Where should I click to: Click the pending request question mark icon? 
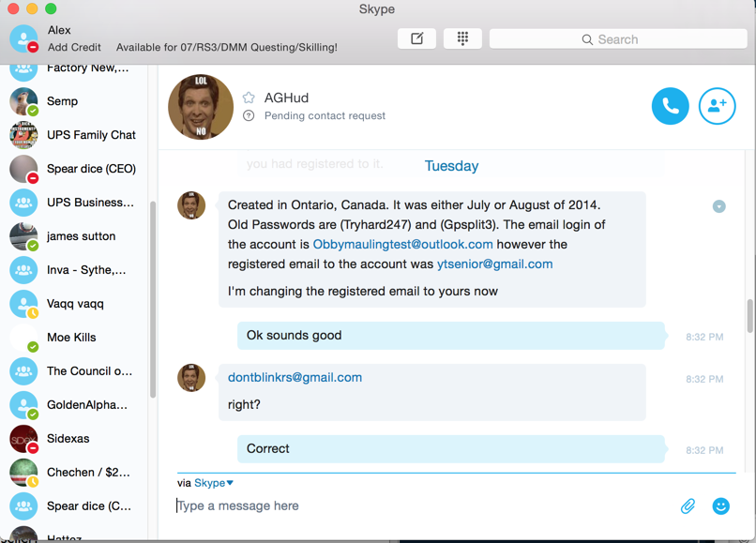[x=249, y=115]
